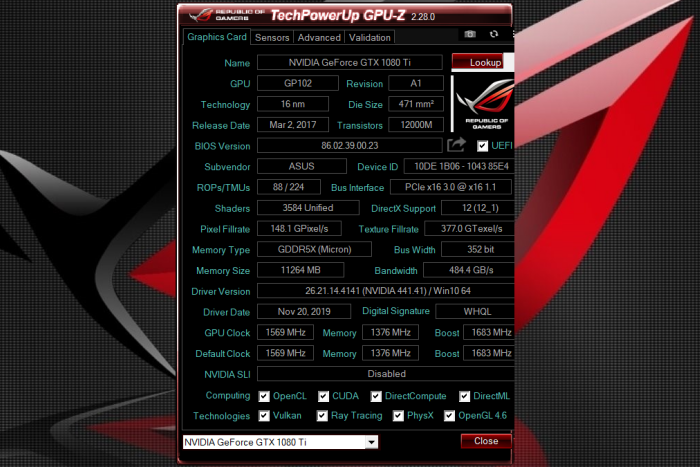Click the GPU Clock value 1569 MHz

(285, 332)
